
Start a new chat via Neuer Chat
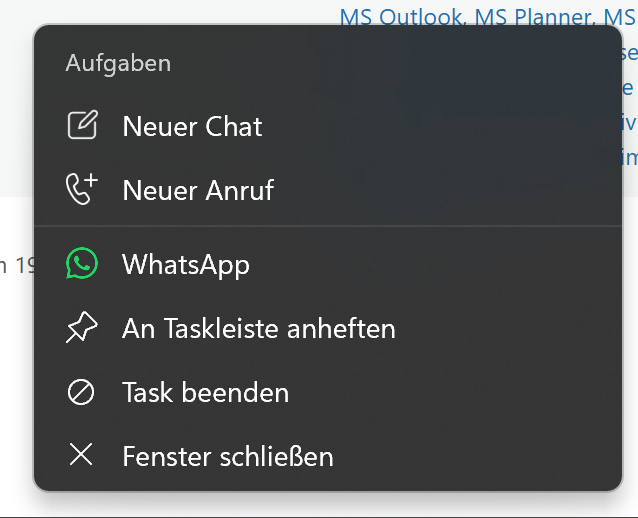coord(192,126)
